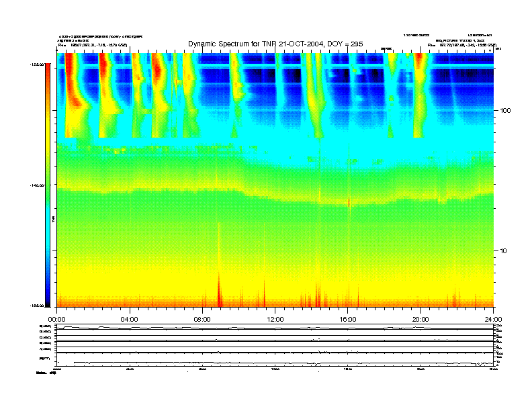Screen dimensions: 532x411
Task: Click the vertical rainbow color scale bar
Action: click(48, 185)
